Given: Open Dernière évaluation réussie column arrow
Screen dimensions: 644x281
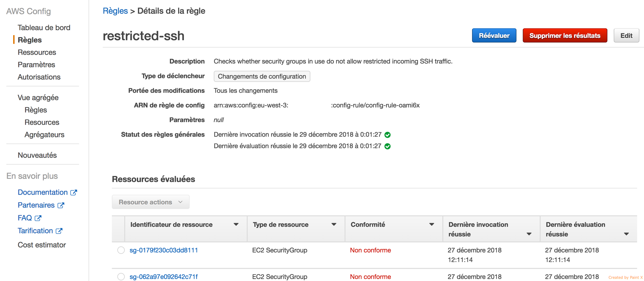Looking at the screenshot, I should pyautogui.click(x=626, y=234).
